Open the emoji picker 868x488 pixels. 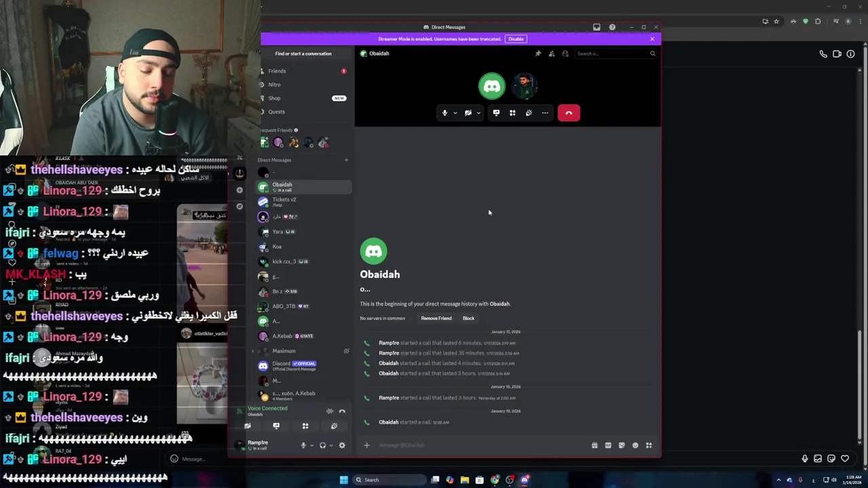pyautogui.click(x=635, y=445)
